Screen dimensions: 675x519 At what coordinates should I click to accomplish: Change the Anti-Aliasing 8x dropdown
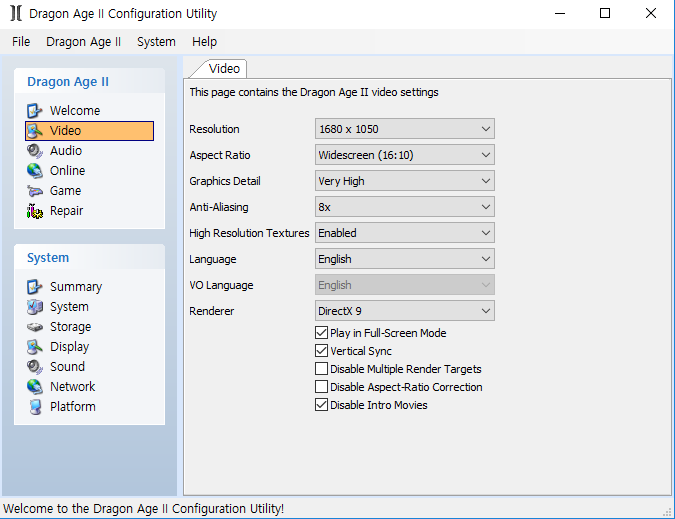405,207
